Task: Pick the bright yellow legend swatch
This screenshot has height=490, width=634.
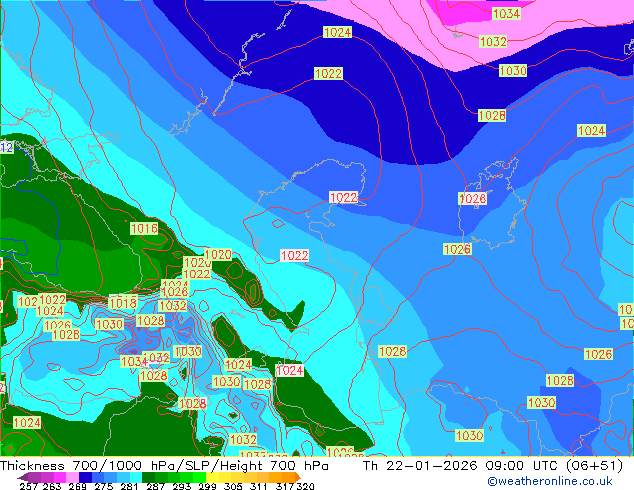Action: [212, 477]
